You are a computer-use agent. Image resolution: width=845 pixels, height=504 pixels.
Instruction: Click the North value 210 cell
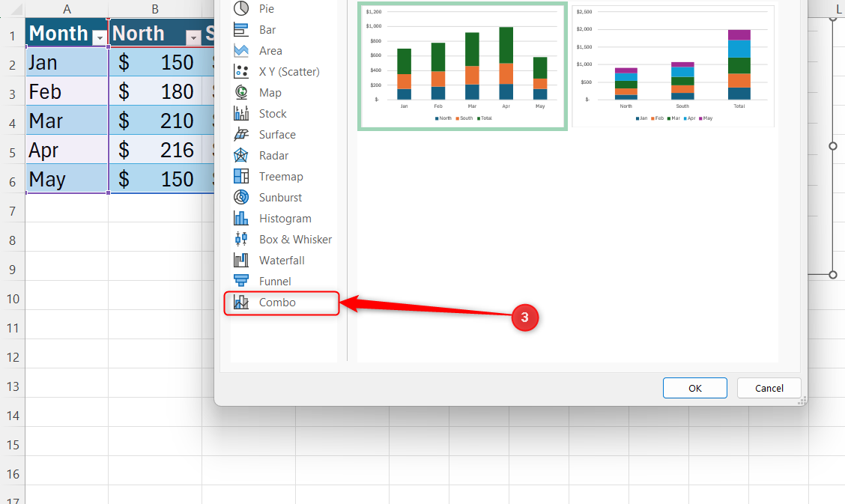(155, 120)
